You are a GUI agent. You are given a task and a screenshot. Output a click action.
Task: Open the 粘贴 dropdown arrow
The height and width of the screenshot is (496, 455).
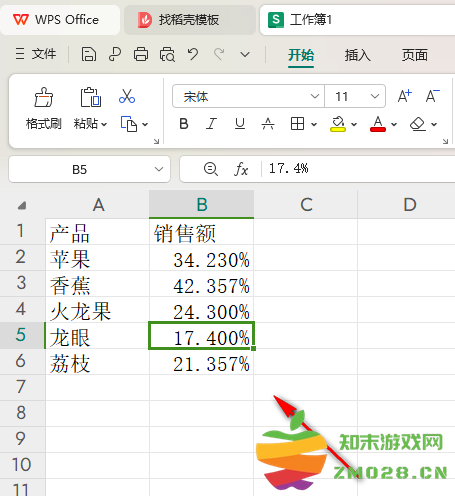104,124
